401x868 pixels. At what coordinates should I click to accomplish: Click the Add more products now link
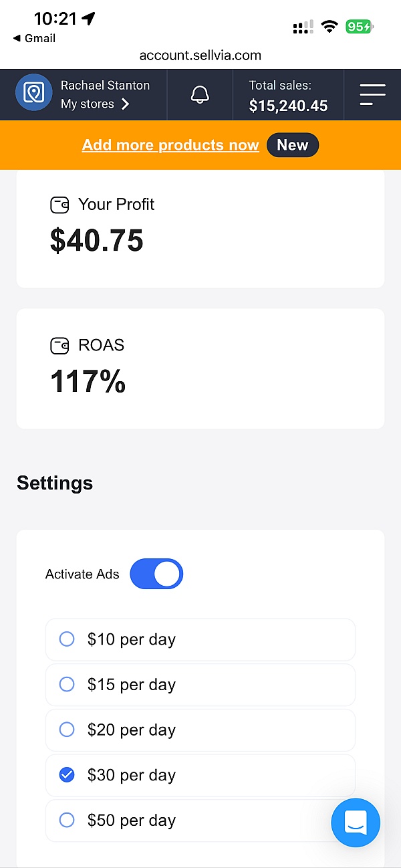coord(170,145)
